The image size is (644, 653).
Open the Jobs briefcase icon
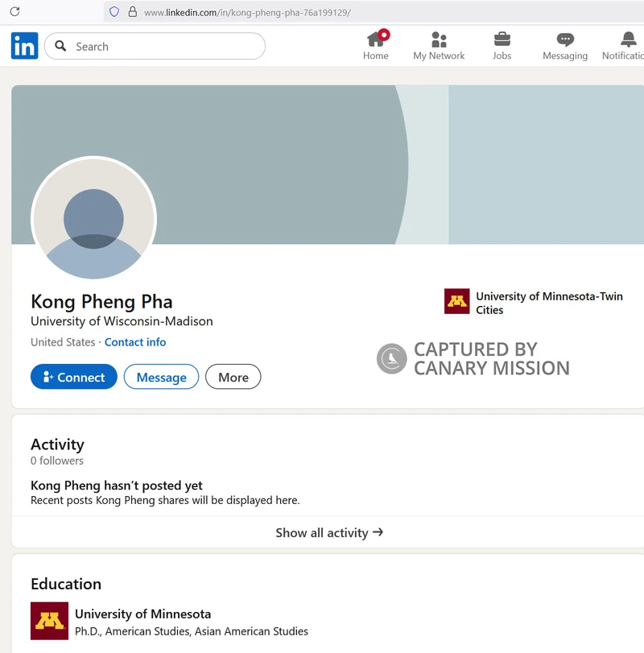pos(502,39)
